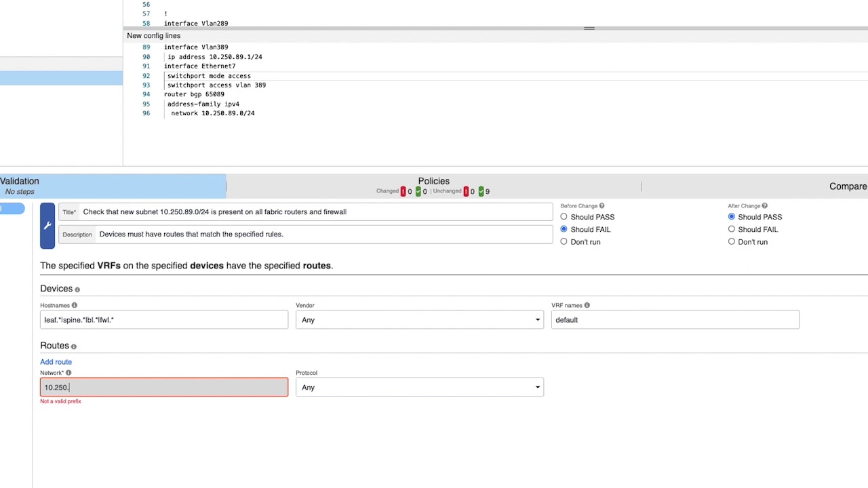
Task: Open the Vendor dropdown
Action: (420, 320)
